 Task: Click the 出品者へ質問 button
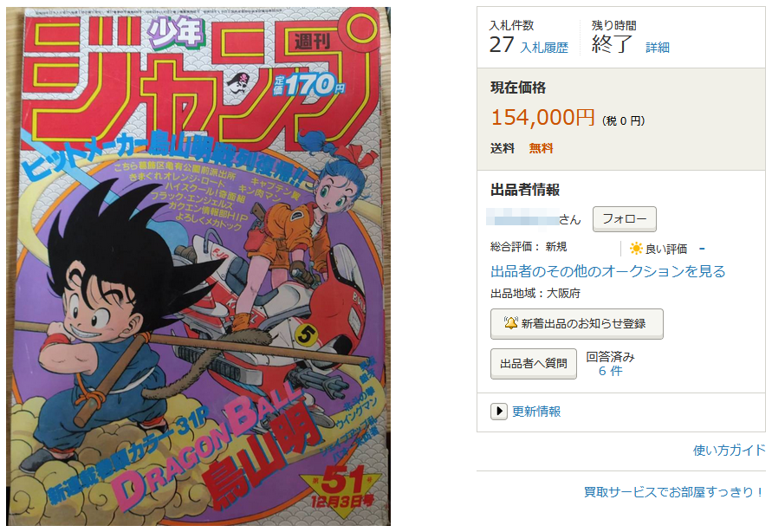(533, 363)
